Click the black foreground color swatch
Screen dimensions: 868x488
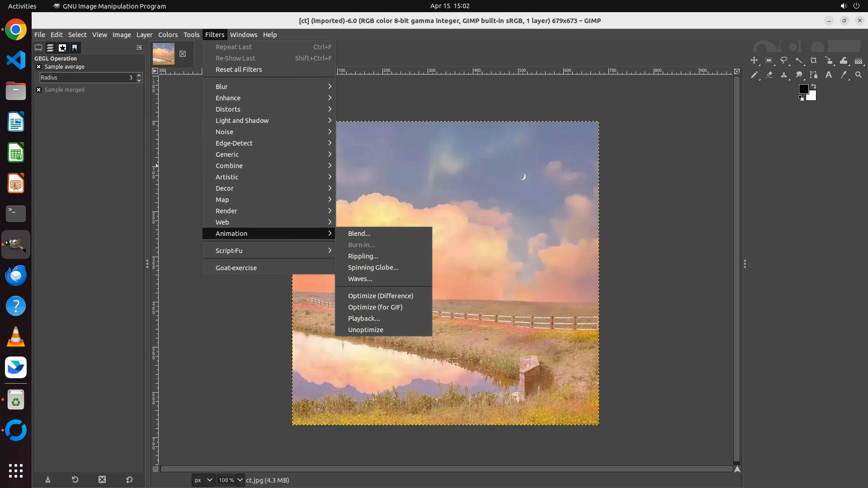click(x=803, y=89)
